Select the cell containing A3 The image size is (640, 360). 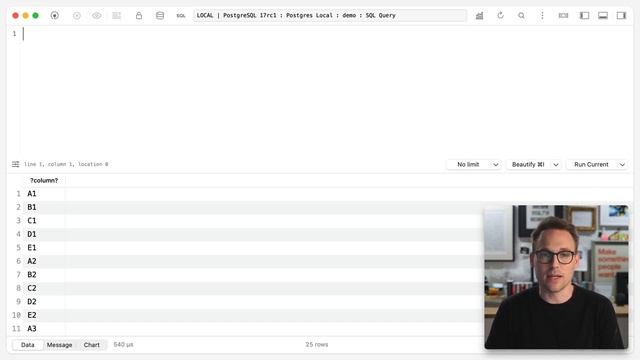pos(44,329)
